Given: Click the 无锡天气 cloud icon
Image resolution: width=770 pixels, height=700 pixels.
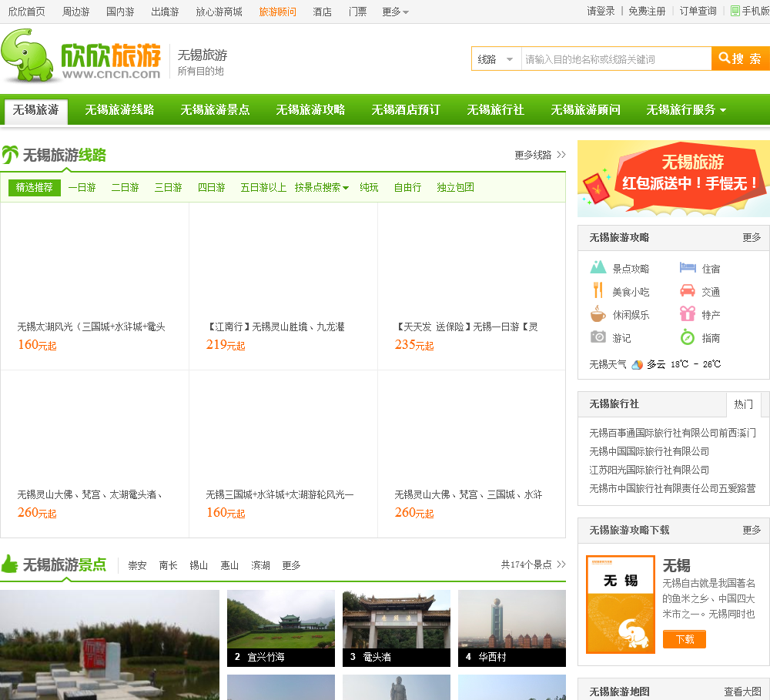Looking at the screenshot, I should point(637,364).
